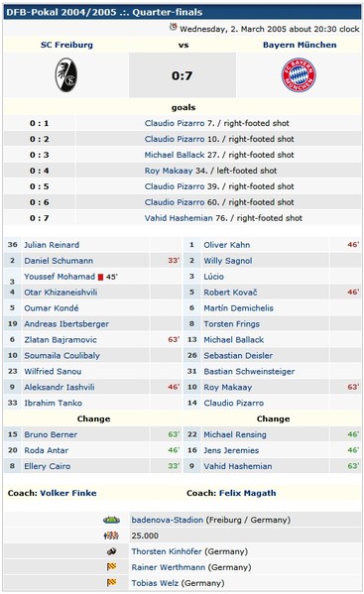Viewport: 364px width, 594px height.
Task: Click the stadium icon next to badenova-Stadion
Action: click(111, 520)
